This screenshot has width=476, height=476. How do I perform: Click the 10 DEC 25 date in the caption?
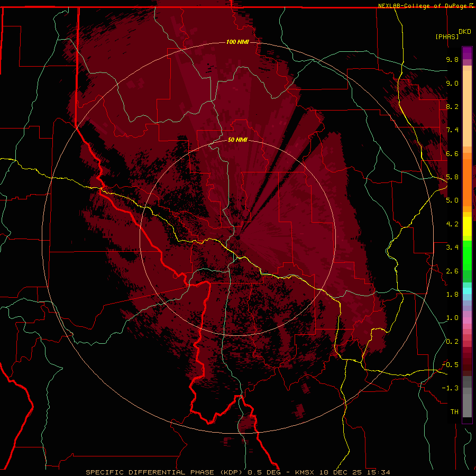340,472
